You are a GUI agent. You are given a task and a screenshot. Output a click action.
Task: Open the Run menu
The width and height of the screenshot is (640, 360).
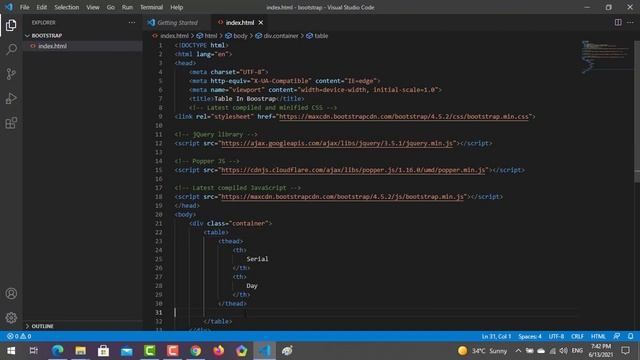point(127,7)
